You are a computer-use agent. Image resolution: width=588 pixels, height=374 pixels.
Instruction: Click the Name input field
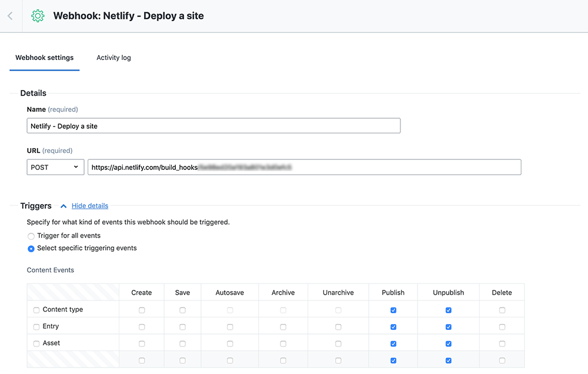(x=213, y=125)
